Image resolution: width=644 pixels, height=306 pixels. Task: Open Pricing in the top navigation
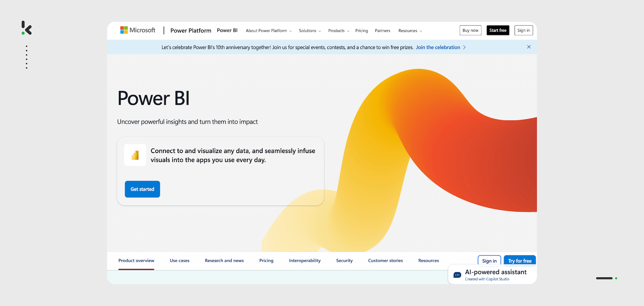[x=362, y=31]
